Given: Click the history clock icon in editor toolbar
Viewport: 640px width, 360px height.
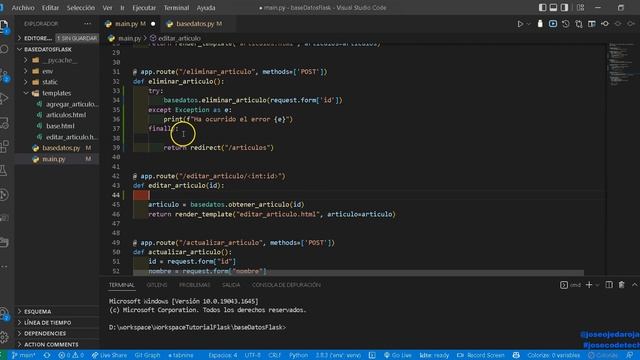Looking at the screenshot, I should click(566, 24).
